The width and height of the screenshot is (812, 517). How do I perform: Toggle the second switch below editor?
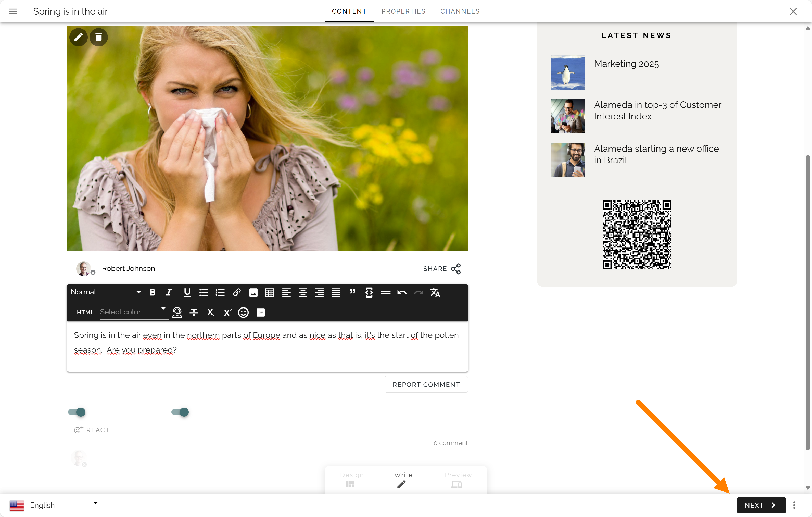point(180,412)
